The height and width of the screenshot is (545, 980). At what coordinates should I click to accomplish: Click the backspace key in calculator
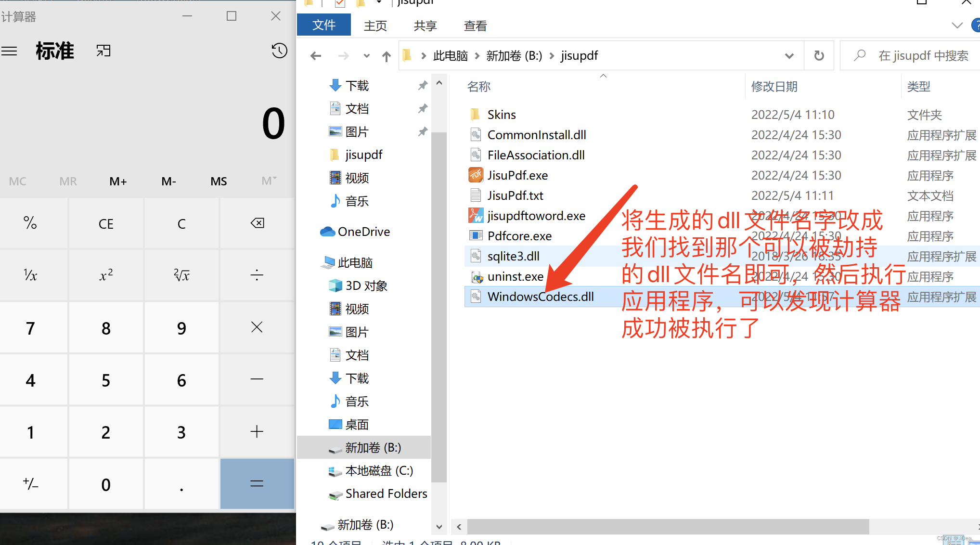(257, 223)
